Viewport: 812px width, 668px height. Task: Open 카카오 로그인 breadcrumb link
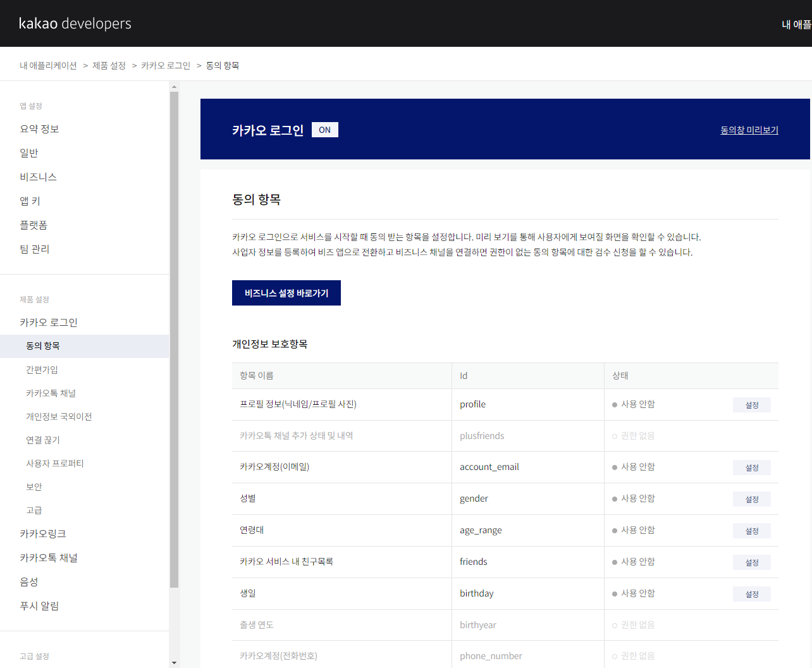click(166, 66)
